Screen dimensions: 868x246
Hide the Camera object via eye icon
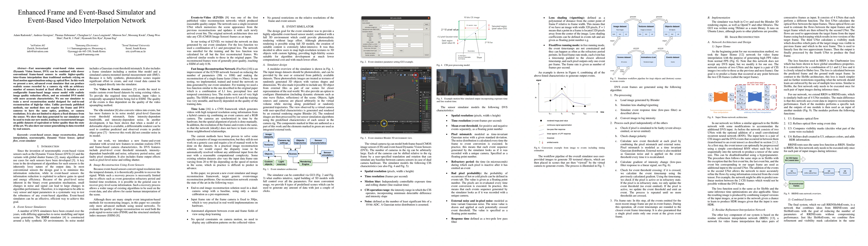click(x=430, y=78)
